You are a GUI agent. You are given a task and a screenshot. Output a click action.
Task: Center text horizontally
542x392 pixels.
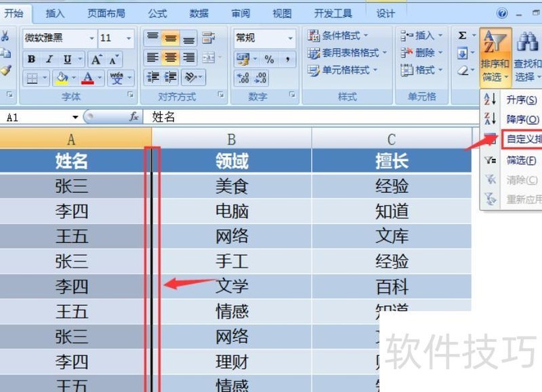click(x=171, y=58)
